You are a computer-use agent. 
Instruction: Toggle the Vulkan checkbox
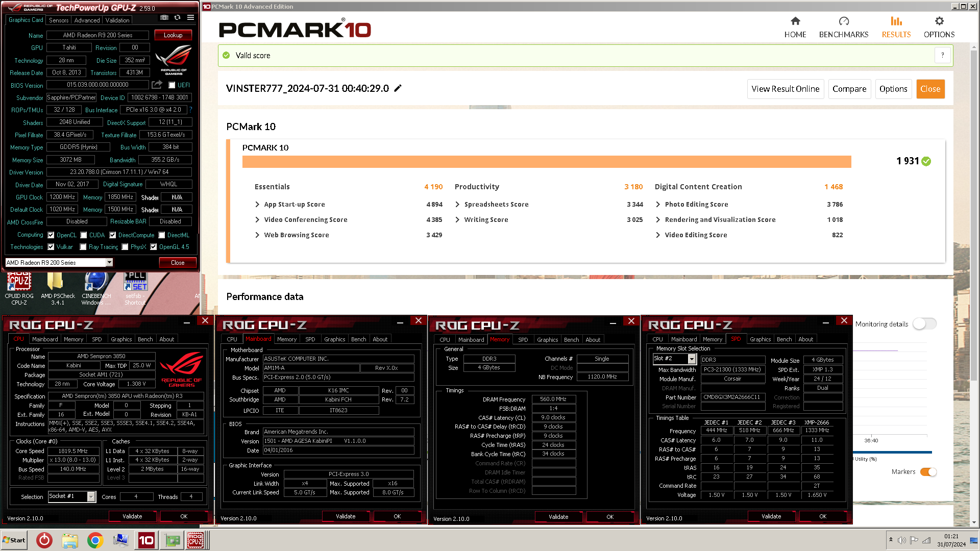[51, 247]
